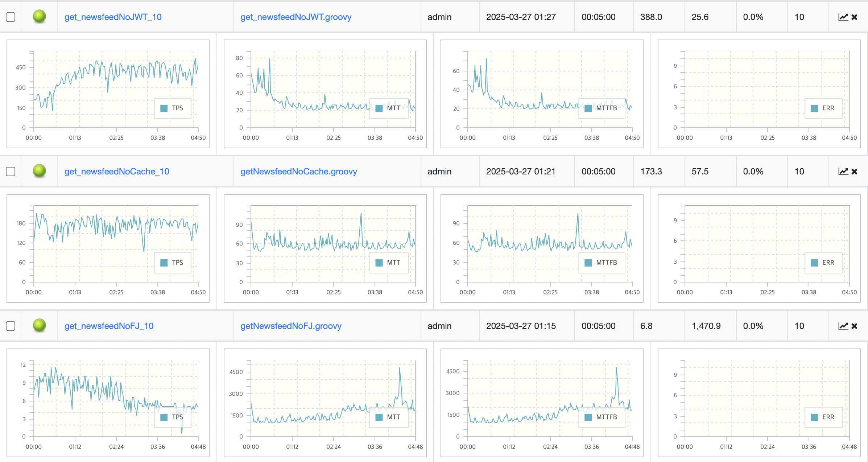Screen dimensions: 868x462
Task: Select the get_newsfeedNoCache_10 row checkbox
Action: [x=11, y=172]
